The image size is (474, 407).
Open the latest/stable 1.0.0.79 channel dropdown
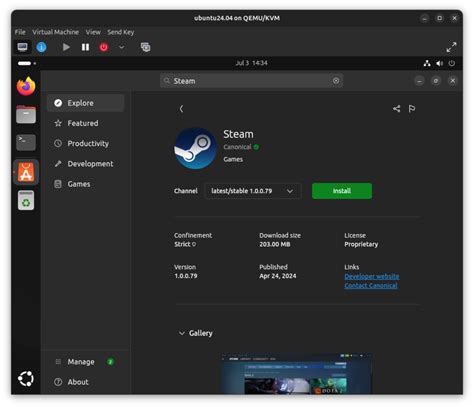pyautogui.click(x=253, y=191)
